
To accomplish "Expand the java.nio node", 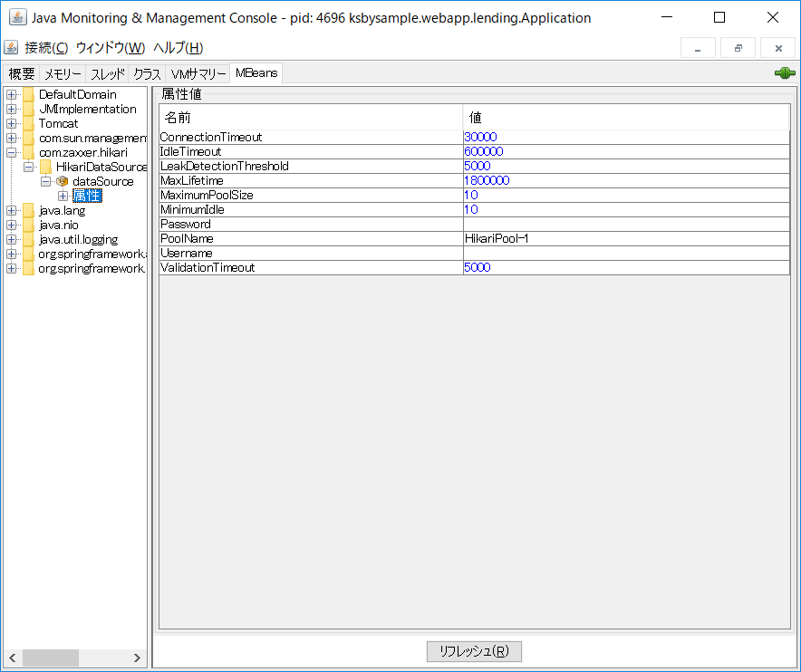I will pyautogui.click(x=11, y=225).
